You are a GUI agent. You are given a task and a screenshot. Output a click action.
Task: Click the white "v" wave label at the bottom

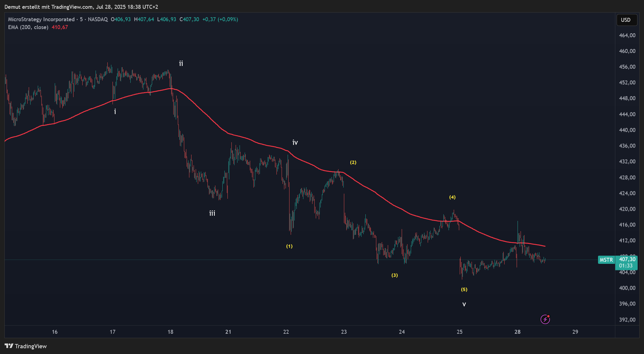[464, 304]
